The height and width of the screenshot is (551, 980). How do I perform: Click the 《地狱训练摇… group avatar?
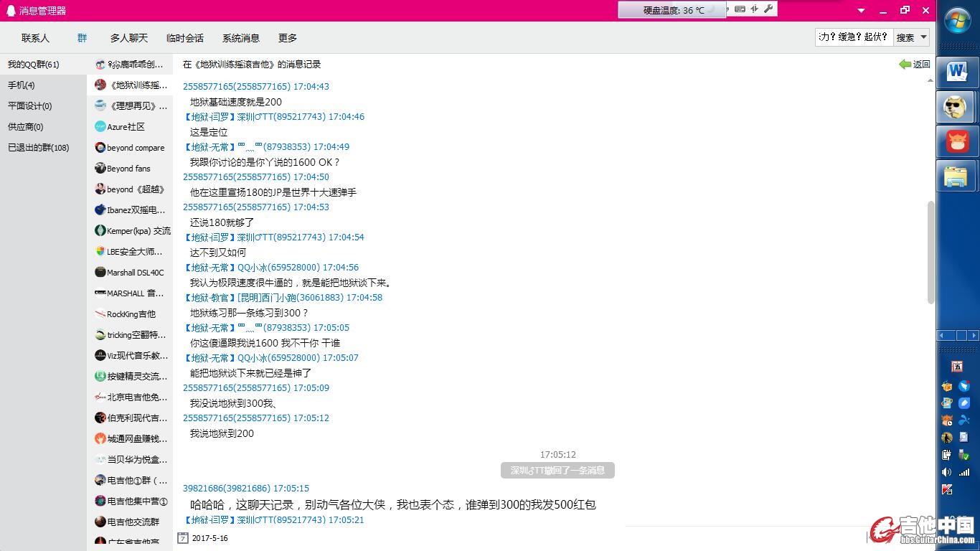[100, 85]
